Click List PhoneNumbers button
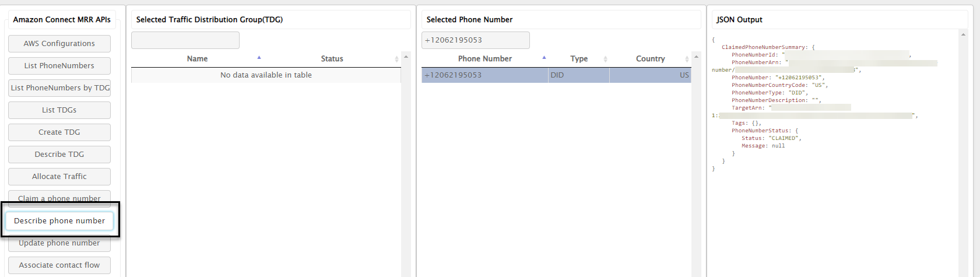The height and width of the screenshot is (277, 980). [59, 66]
